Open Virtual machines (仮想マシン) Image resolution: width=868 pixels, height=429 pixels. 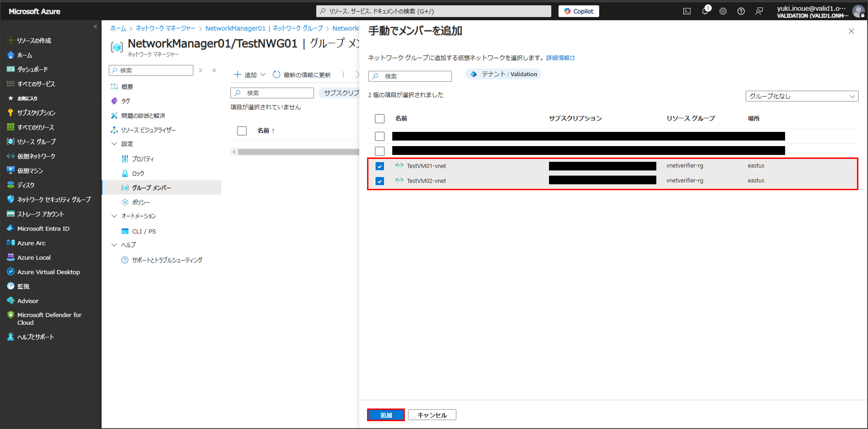[x=25, y=170]
